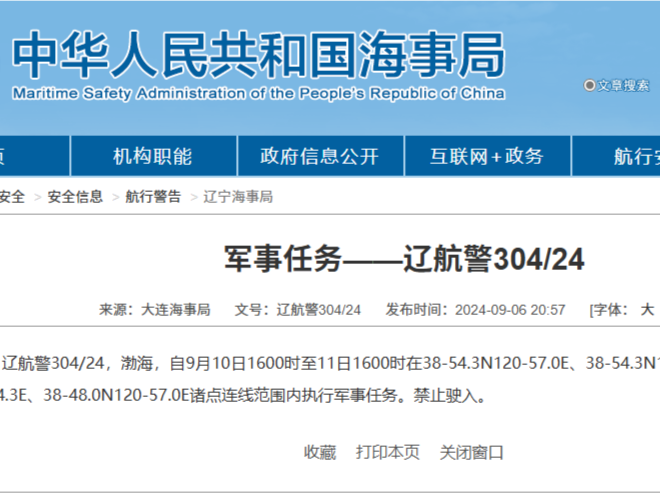Viewport: 660px width, 496px height.
Task: Set font size to 大
Action: pos(647,310)
